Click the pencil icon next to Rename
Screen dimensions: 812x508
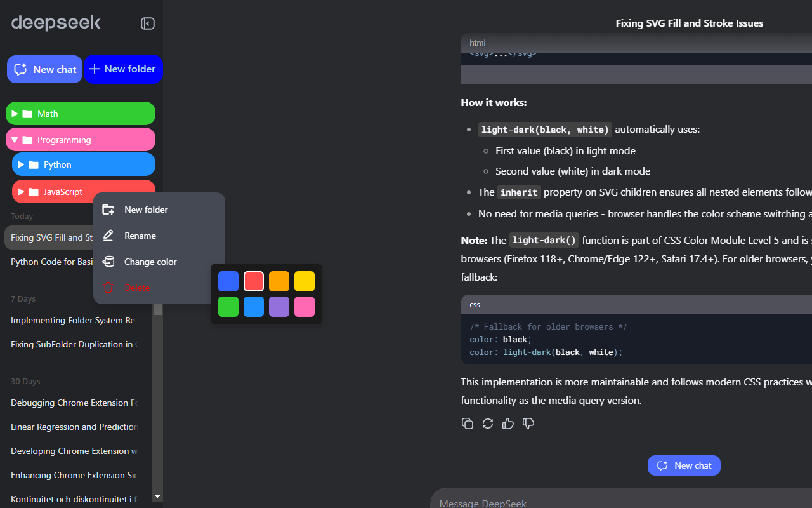[108, 236]
